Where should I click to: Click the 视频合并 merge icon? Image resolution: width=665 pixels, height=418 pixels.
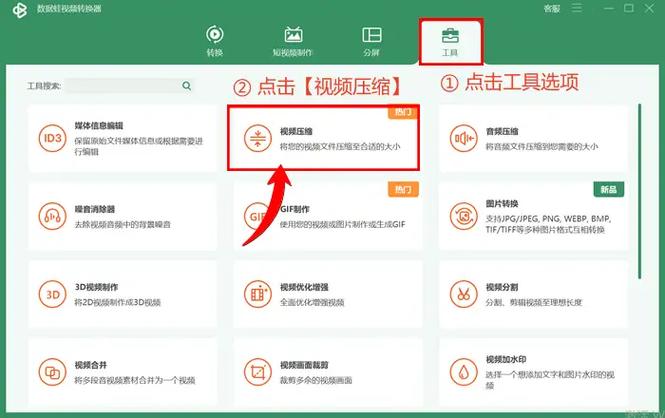tap(53, 372)
